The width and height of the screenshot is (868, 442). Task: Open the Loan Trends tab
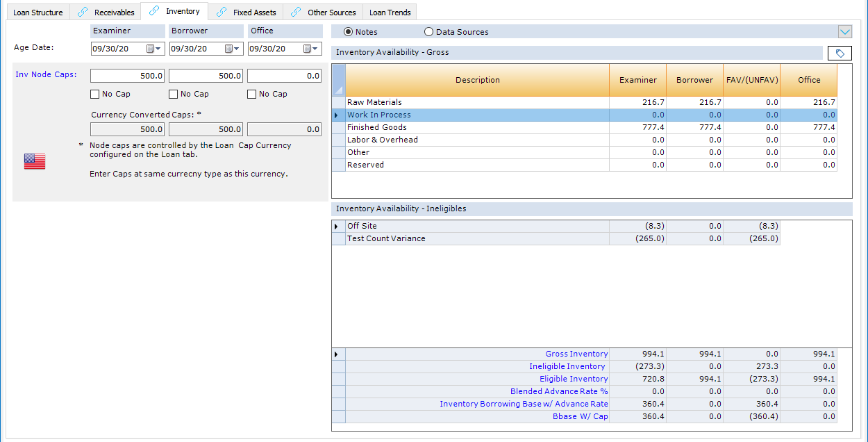pyautogui.click(x=390, y=13)
